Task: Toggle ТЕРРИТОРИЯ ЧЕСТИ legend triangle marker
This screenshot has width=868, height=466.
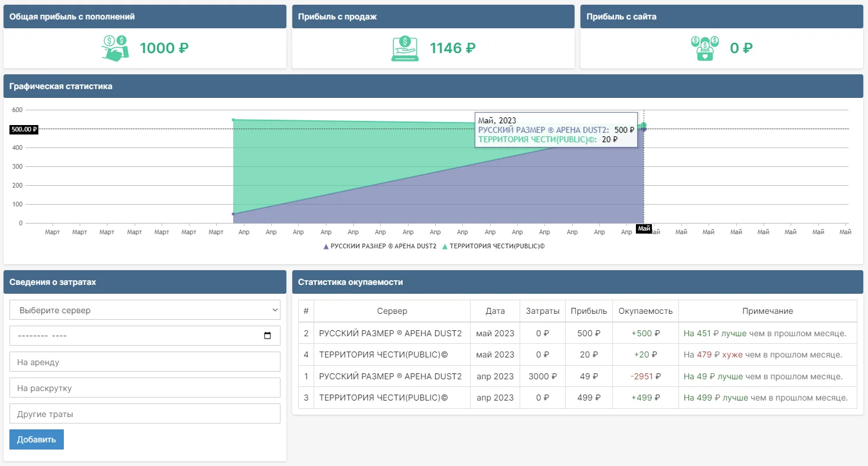Action: pos(445,247)
